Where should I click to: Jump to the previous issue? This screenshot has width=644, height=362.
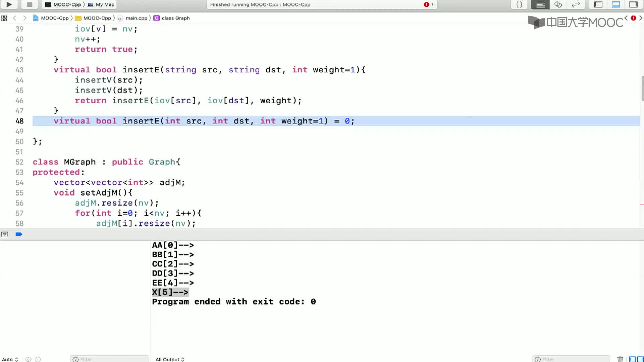coord(626,18)
